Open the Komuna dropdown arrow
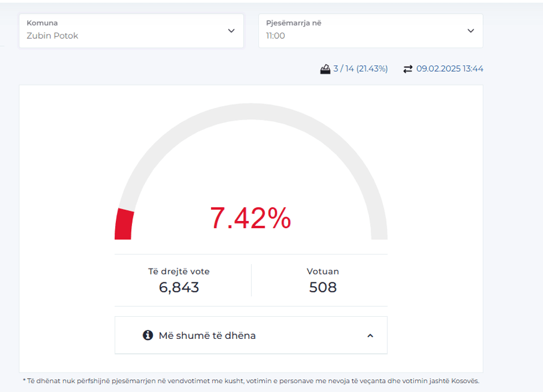 (231, 31)
